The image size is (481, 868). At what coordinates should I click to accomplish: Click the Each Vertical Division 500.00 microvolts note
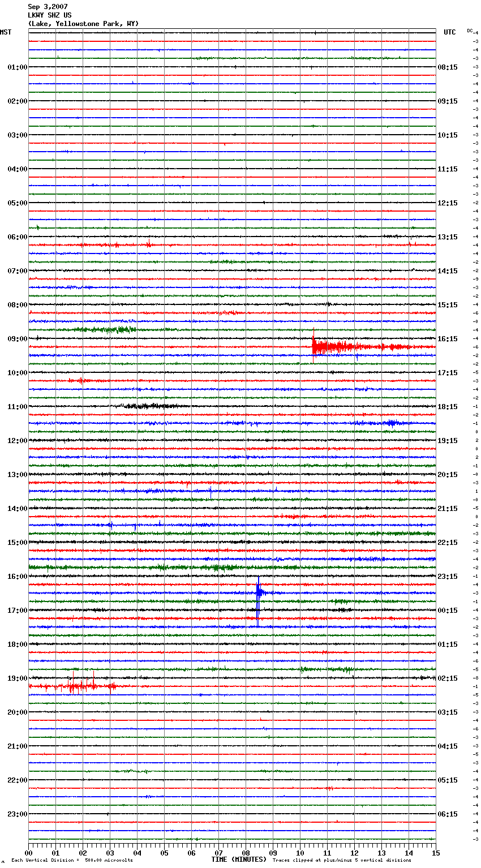[72, 861]
